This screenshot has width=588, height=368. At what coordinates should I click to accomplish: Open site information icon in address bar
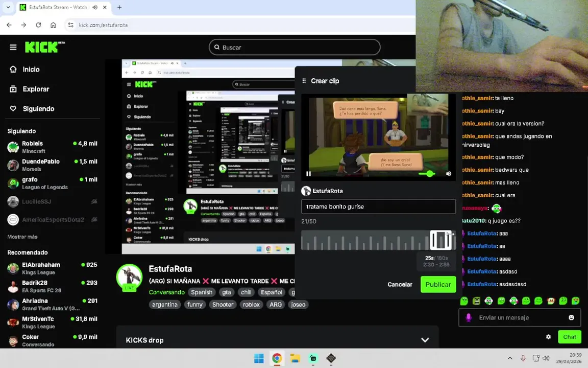pos(70,25)
